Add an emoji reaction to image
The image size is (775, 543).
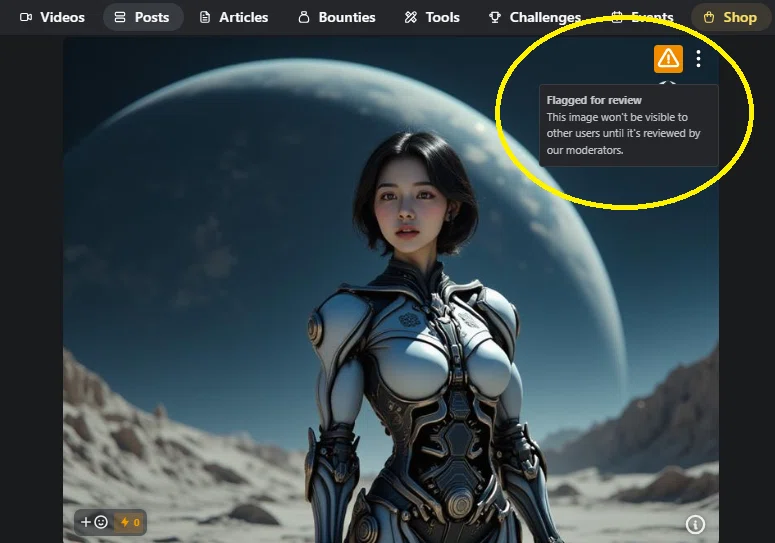(94, 522)
